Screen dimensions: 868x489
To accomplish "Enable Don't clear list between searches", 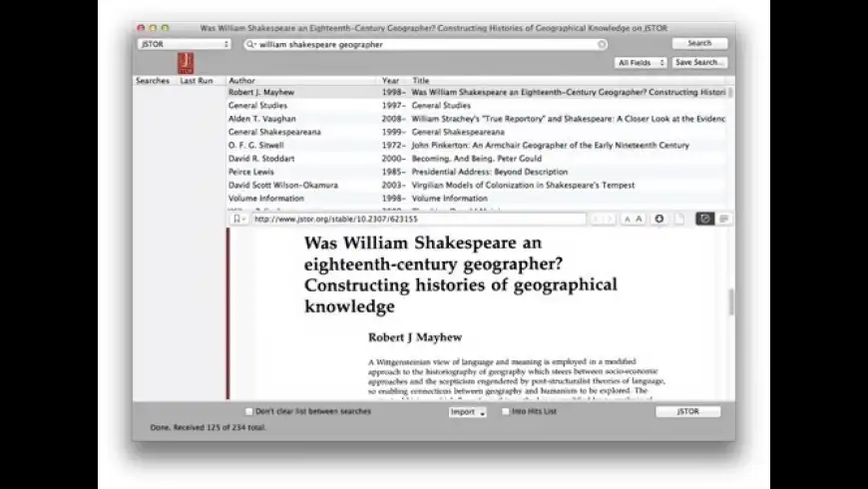I will pyautogui.click(x=249, y=411).
